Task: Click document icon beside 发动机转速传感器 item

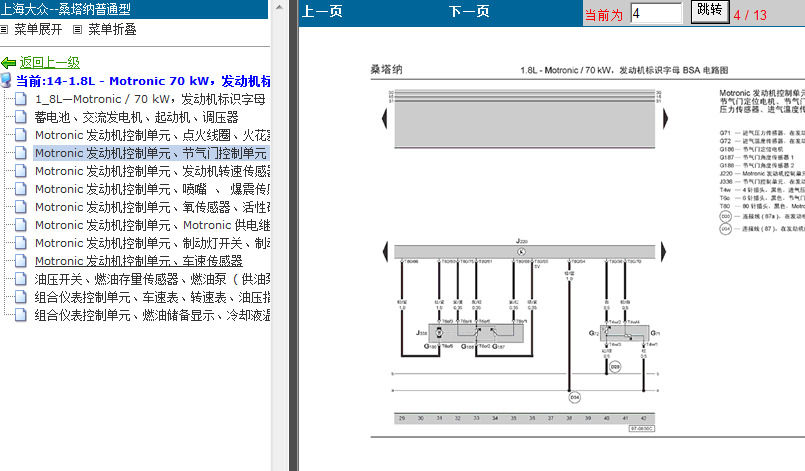Action: [x=21, y=171]
